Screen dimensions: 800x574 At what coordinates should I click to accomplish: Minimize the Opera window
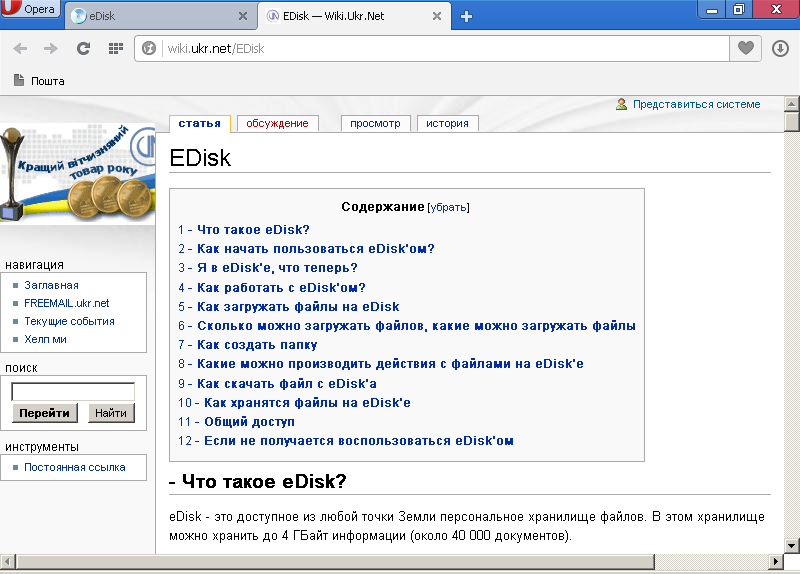tap(712, 9)
